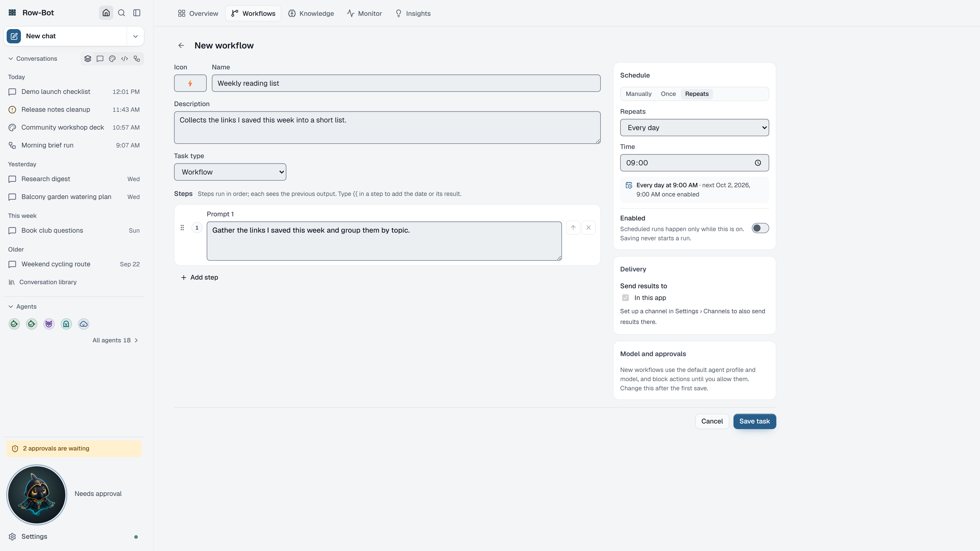Open the Release notes cleanup conversation
This screenshot has height=551, width=980.
tap(74, 109)
